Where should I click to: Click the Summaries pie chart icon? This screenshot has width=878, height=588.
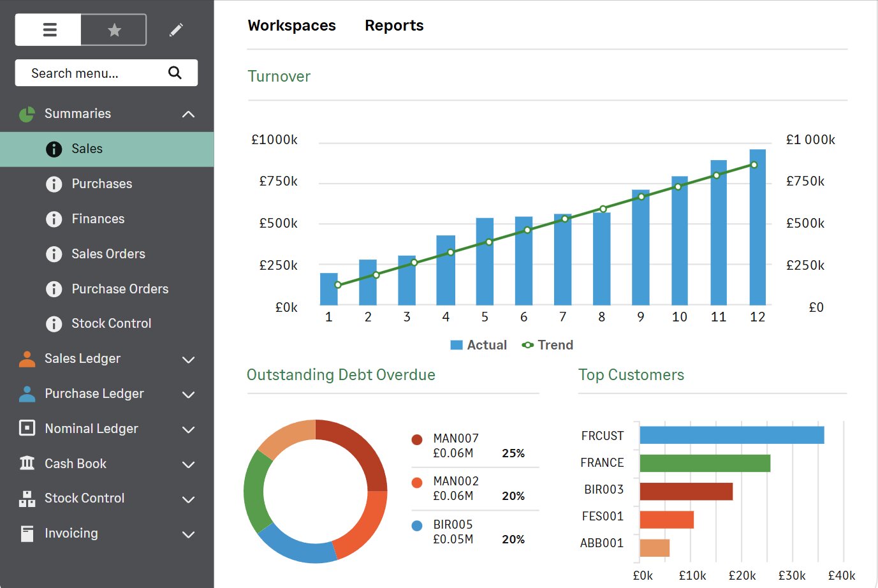tap(27, 114)
